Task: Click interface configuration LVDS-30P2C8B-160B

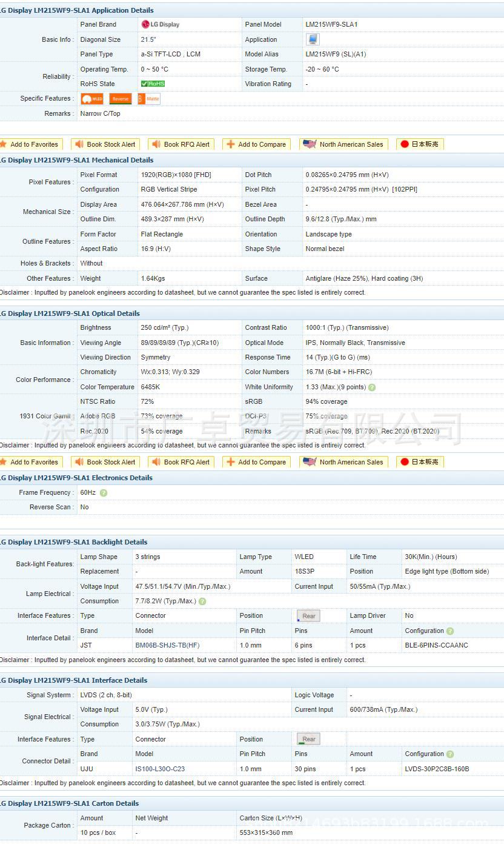Action: coord(437,769)
